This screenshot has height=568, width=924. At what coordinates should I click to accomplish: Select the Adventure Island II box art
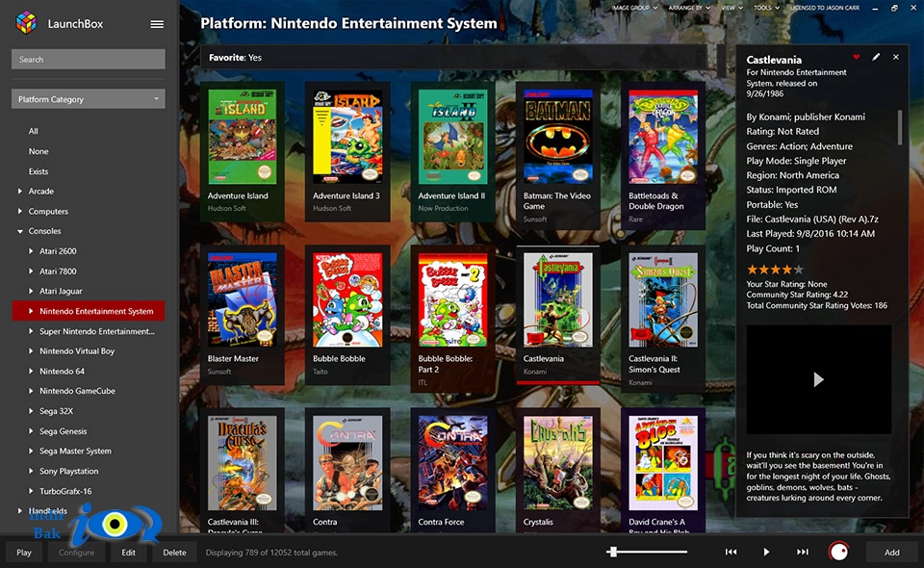(x=452, y=138)
